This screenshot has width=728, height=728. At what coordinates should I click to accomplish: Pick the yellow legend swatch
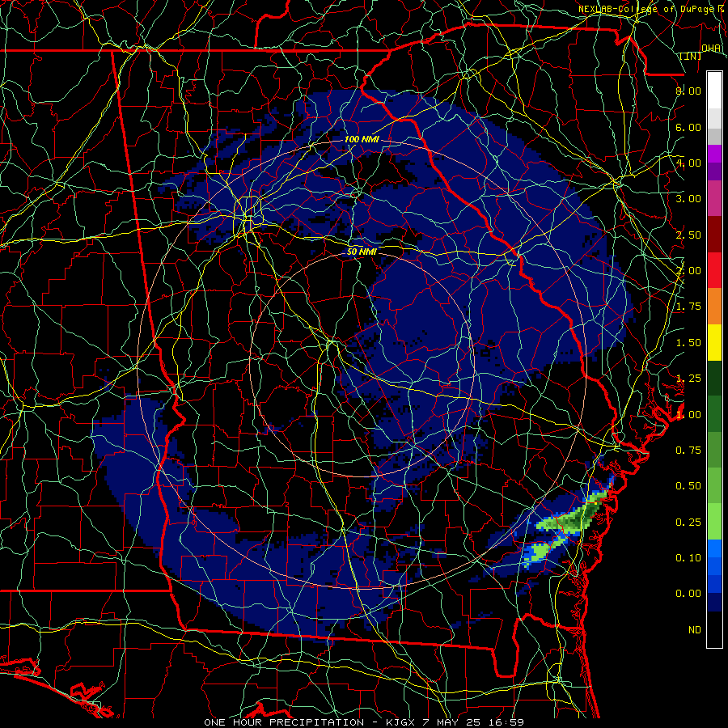click(x=714, y=343)
